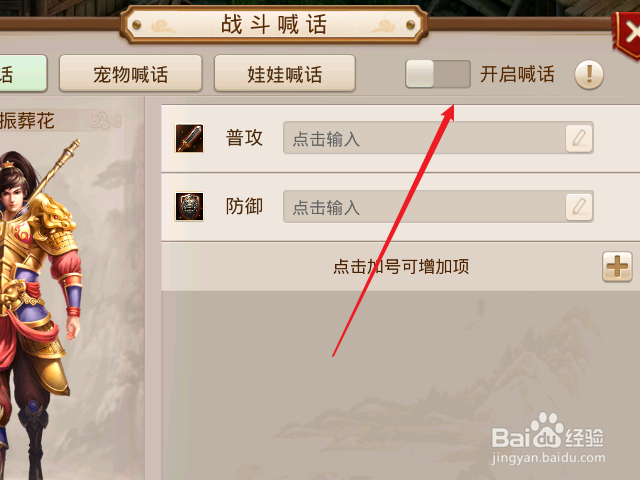Switch to the 娃娃喊话 tab
This screenshot has height=480, width=640.
click(x=284, y=74)
